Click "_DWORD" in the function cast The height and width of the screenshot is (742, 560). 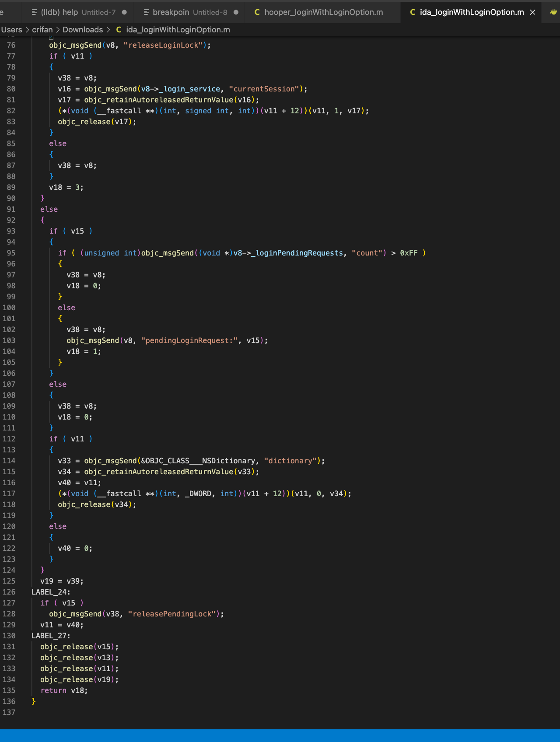(x=198, y=493)
